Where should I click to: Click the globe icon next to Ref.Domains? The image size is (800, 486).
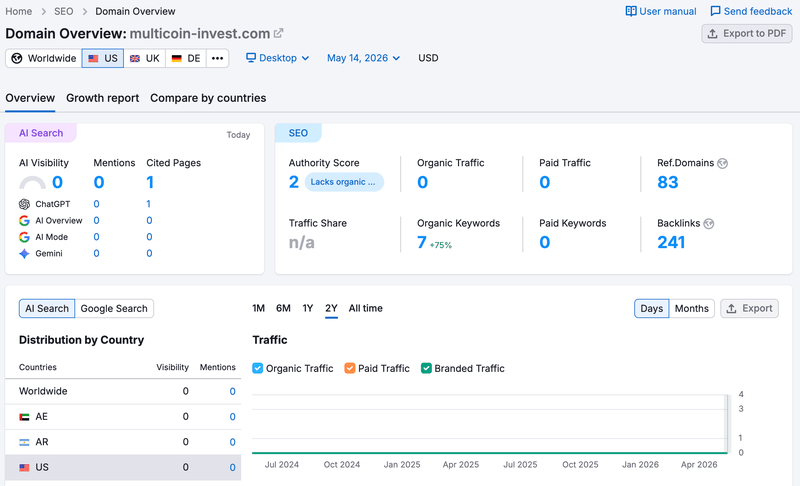(x=722, y=163)
